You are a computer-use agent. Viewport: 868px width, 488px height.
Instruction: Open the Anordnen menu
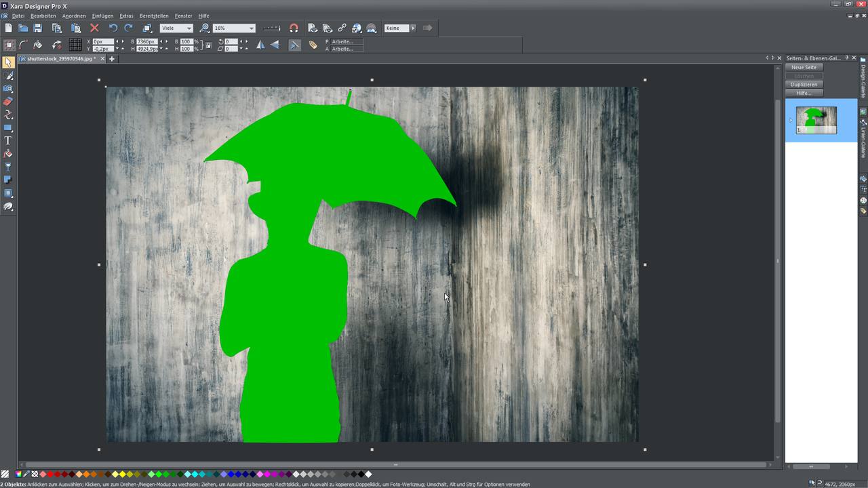[x=74, y=16]
